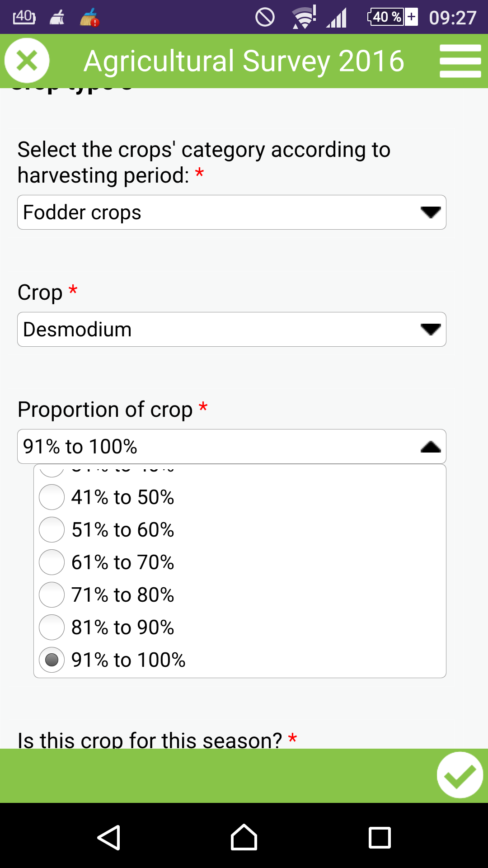Select the 91% to 100% radio button
Viewport: 488px width, 868px height.
point(52,660)
